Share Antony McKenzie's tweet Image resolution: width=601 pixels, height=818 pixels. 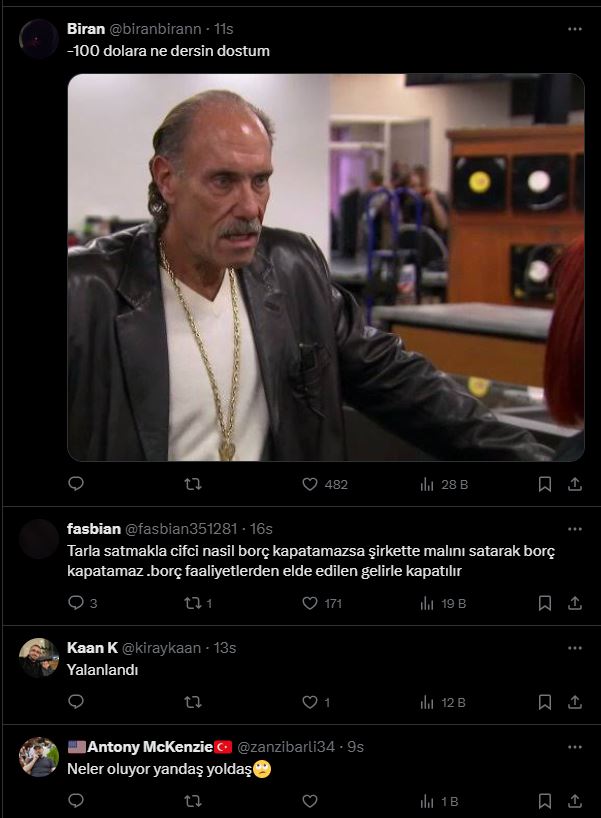coord(575,801)
